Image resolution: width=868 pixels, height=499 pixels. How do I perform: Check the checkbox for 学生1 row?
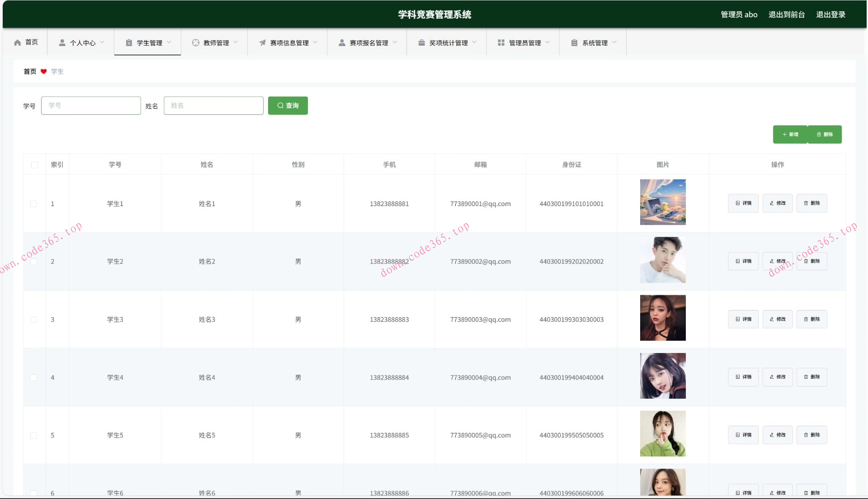[x=33, y=204]
